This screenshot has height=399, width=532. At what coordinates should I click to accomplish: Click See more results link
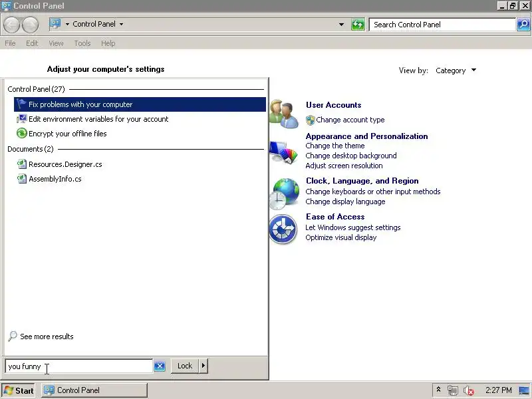[47, 336]
